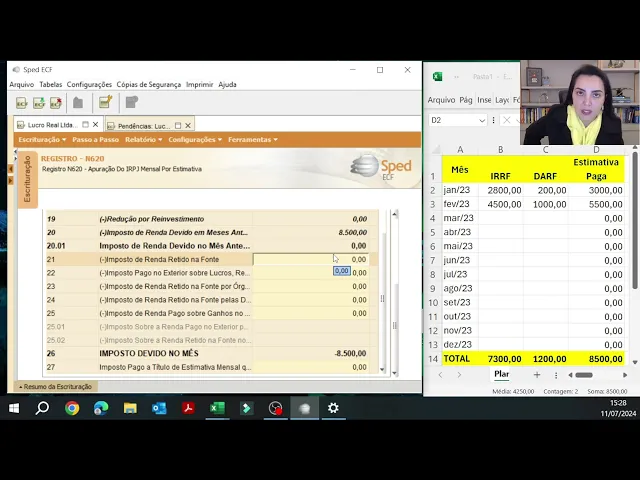640x480 pixels.
Task: Click the last gray icon in Sped toolbar
Action: click(x=131, y=102)
